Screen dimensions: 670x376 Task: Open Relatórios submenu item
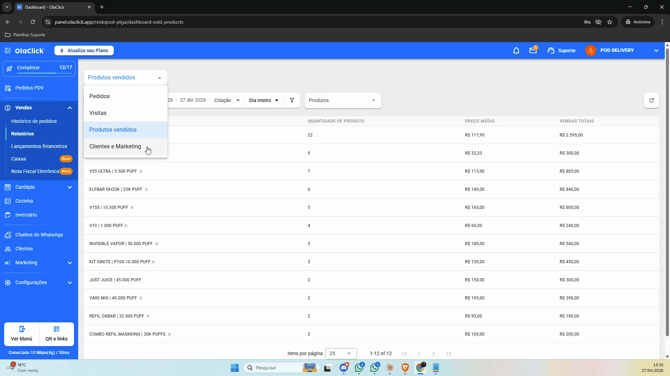coord(23,134)
